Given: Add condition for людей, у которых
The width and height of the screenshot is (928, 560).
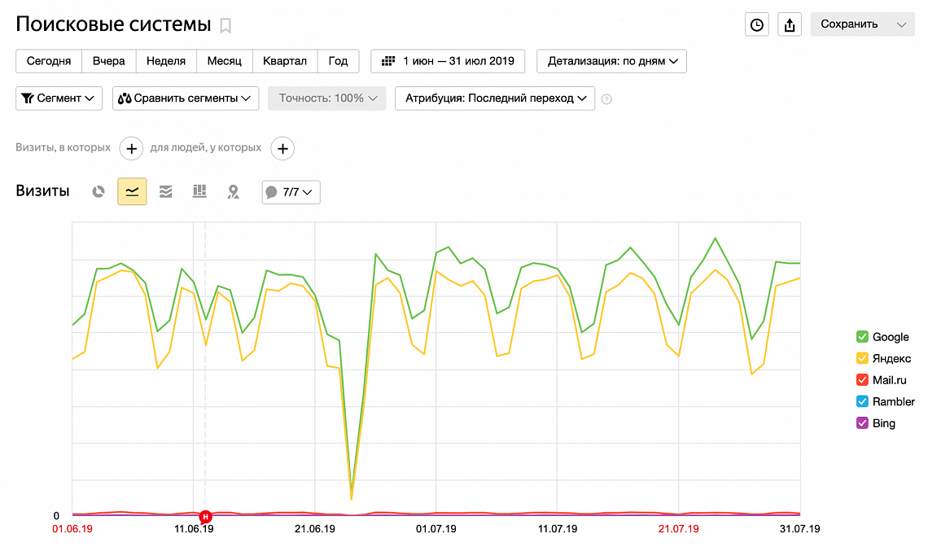Looking at the screenshot, I should click(282, 148).
